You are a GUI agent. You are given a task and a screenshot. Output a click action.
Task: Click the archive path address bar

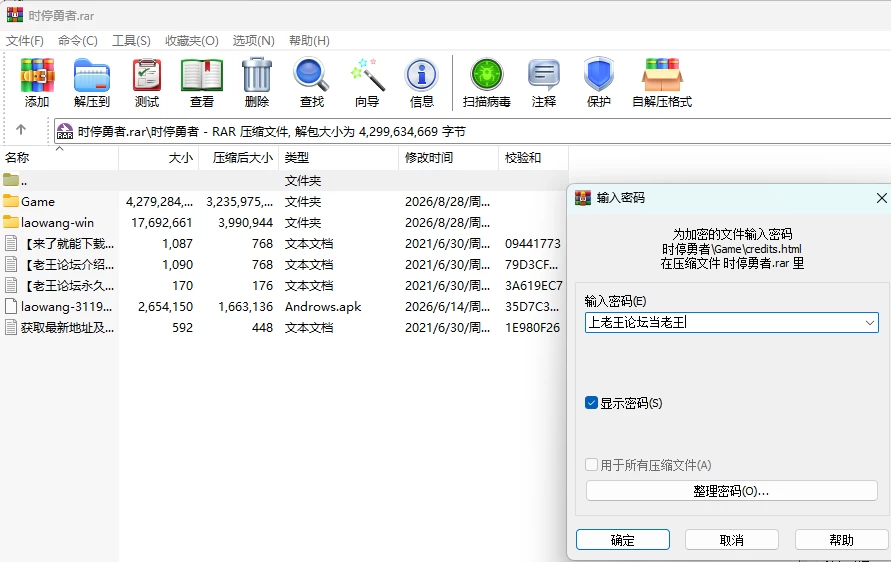point(472,131)
